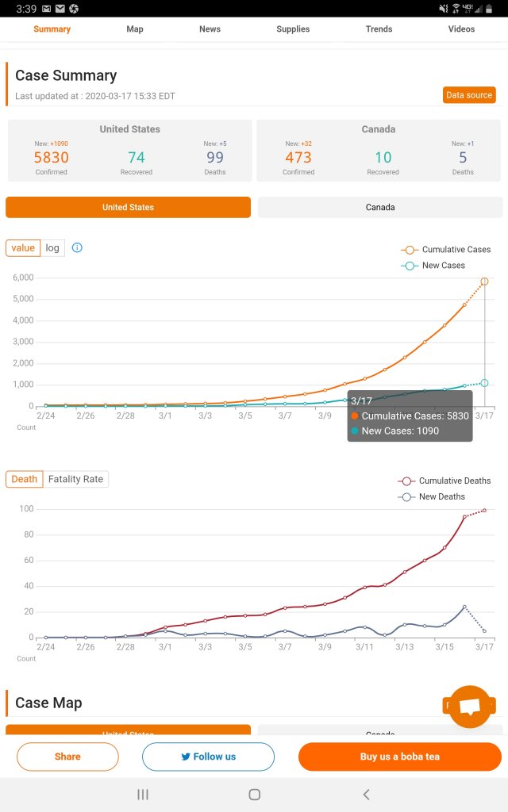Hide the Cumulative Deaths legend series

coord(407,481)
